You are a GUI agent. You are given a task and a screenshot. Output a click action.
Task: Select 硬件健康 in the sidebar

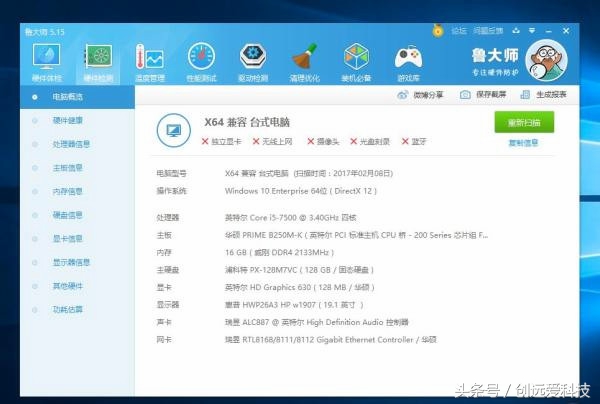click(77, 121)
